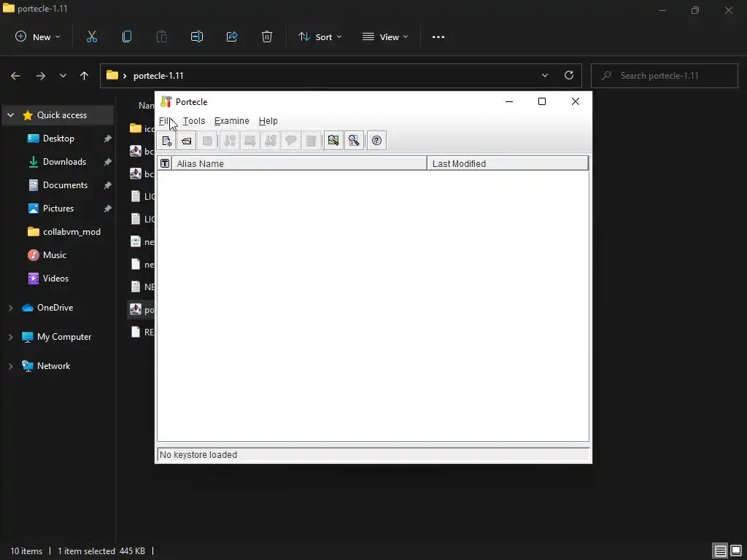Open Tools menu in Portecle

194,121
